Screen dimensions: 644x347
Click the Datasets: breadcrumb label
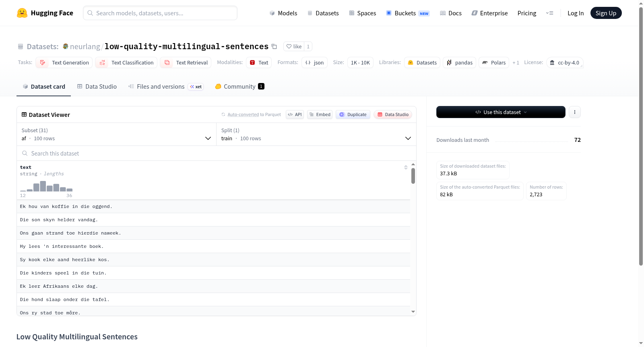pyautogui.click(x=43, y=46)
